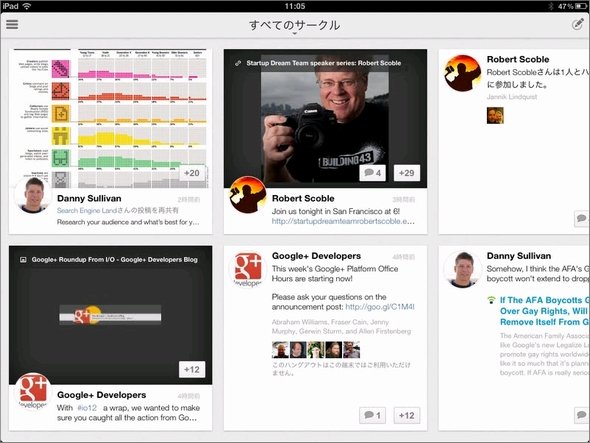Open Robert Scoble avatar below camera photo
The image size is (590, 443).
[248, 195]
